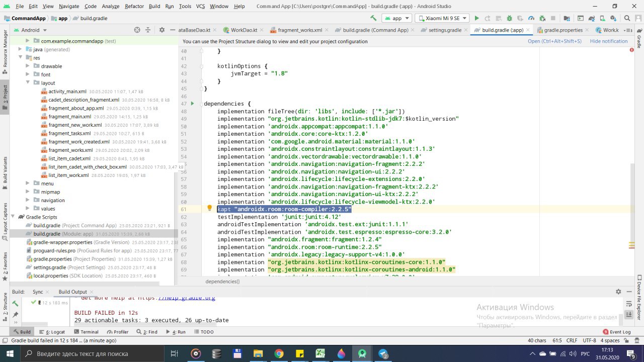The image size is (644, 362).
Task: Switch to the settings.gradle editor tab
Action: click(x=441, y=30)
